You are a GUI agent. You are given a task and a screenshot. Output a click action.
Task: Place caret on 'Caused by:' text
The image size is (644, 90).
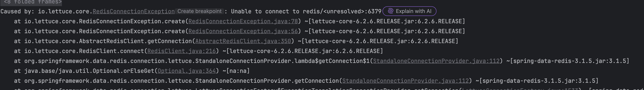coord(17,11)
